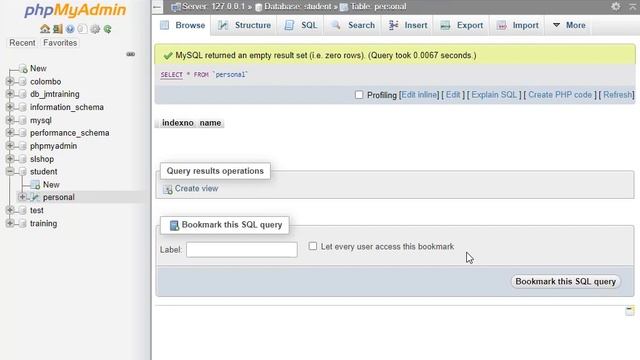Screen dimensions: 640x360
Task: Open the Export tab
Action: coord(462,25)
